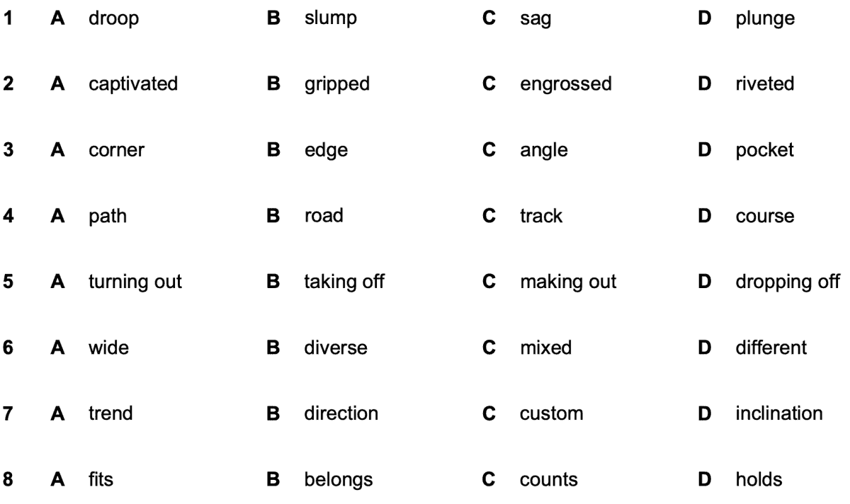Select option A 'droop' for question 1

click(x=113, y=19)
